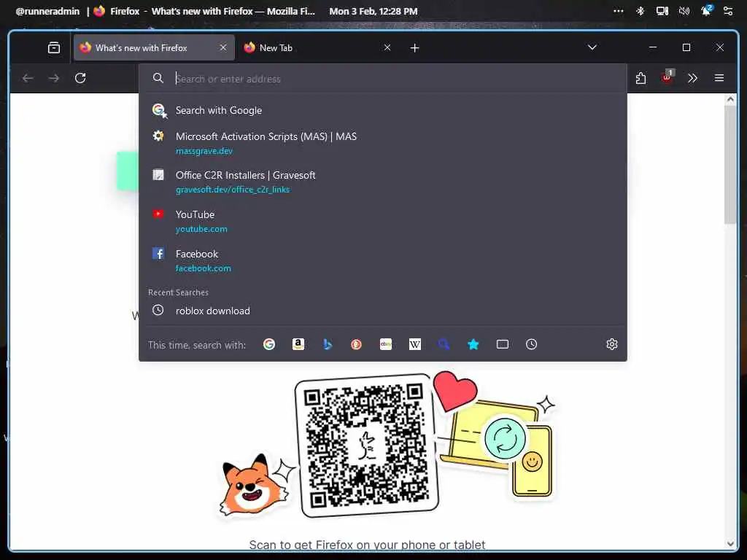Click the magnifier icon in address bar
This screenshot has height=560, width=747.
(x=158, y=78)
